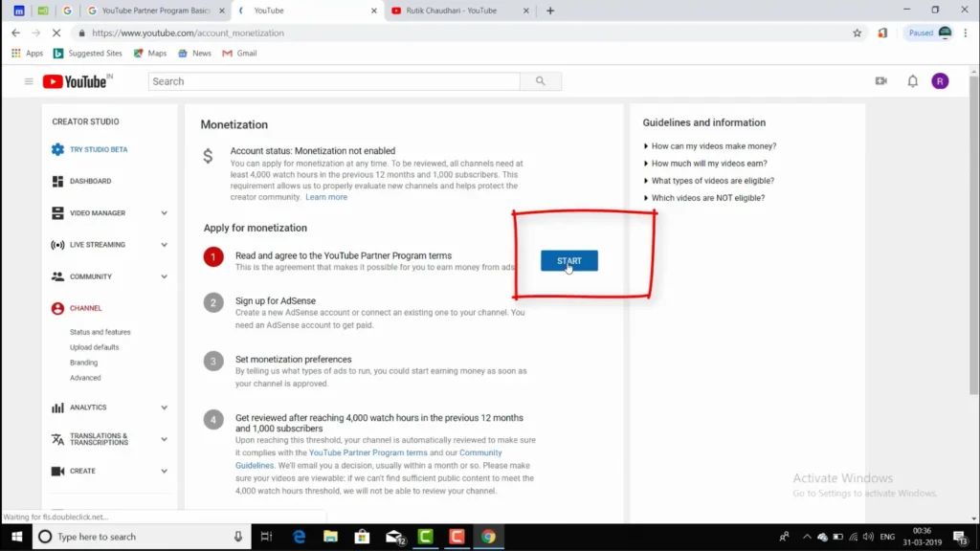
Task: Click the Task View taskbar icon
Action: click(x=266, y=537)
